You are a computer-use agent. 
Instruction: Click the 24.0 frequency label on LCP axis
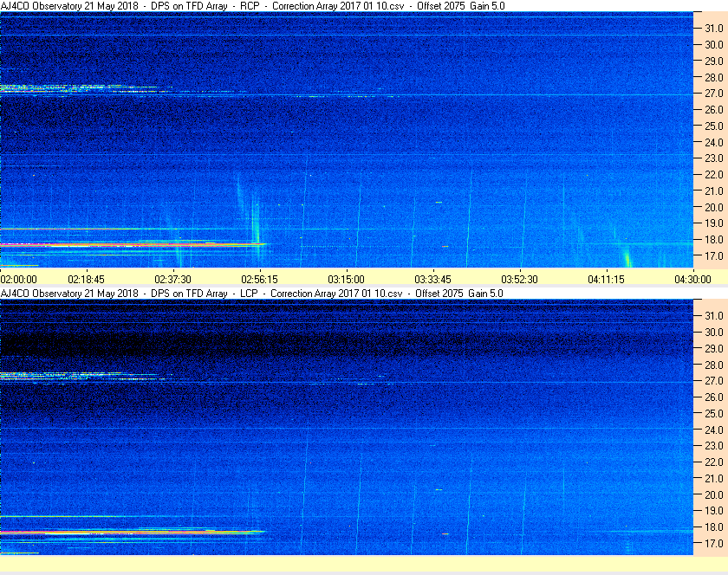coord(714,430)
